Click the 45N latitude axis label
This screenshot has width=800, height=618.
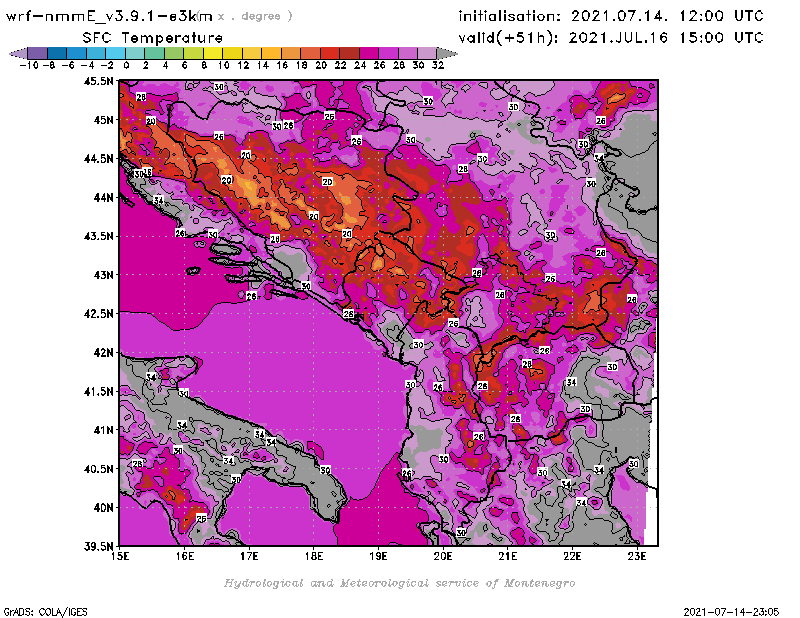pos(103,120)
